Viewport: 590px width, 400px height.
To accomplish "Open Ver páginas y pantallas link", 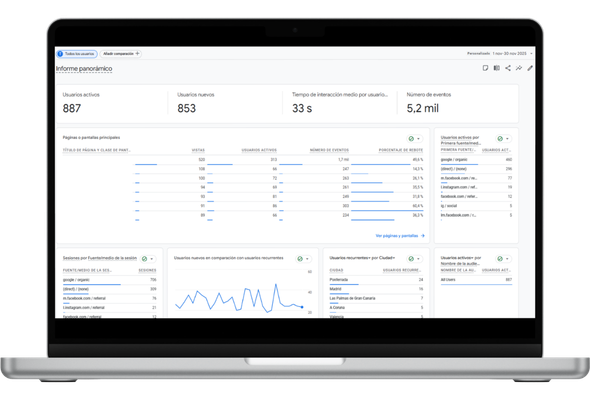I will [400, 236].
